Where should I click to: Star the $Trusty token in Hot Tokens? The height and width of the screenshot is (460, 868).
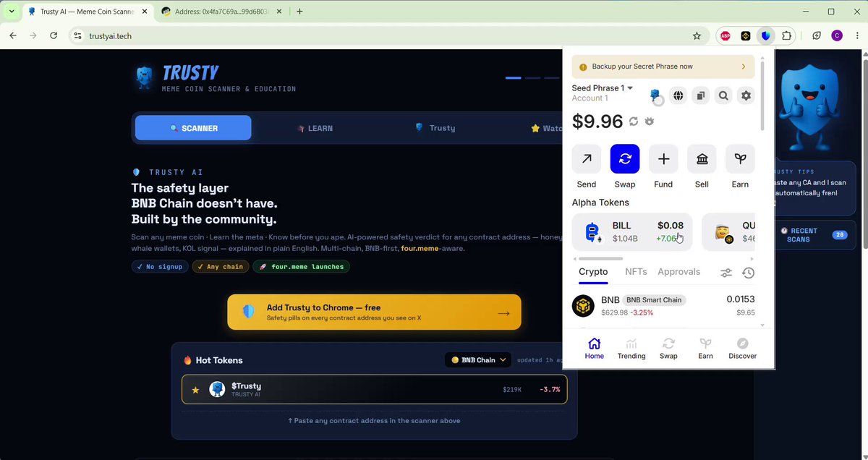pos(195,390)
